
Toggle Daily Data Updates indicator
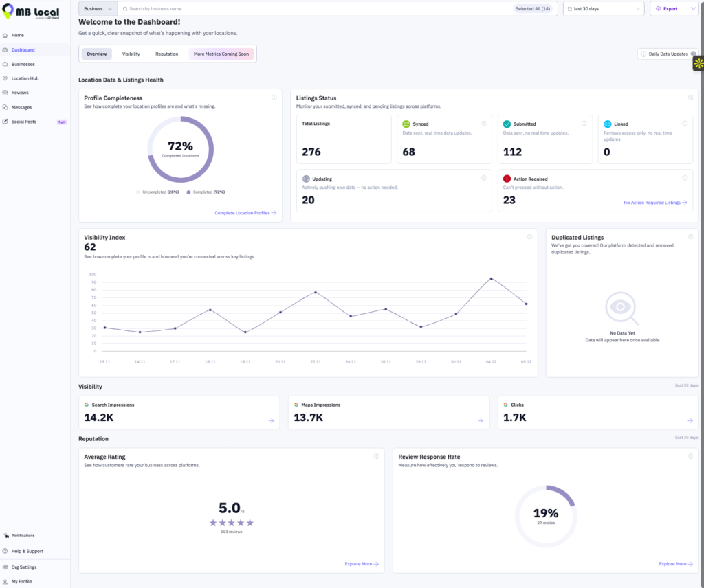693,54
